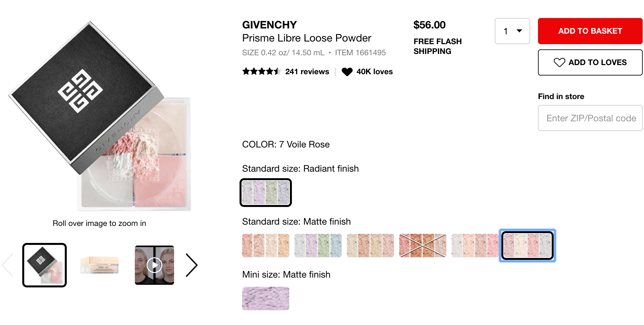Click the black heart icon beside 40K loves

pos(347,72)
